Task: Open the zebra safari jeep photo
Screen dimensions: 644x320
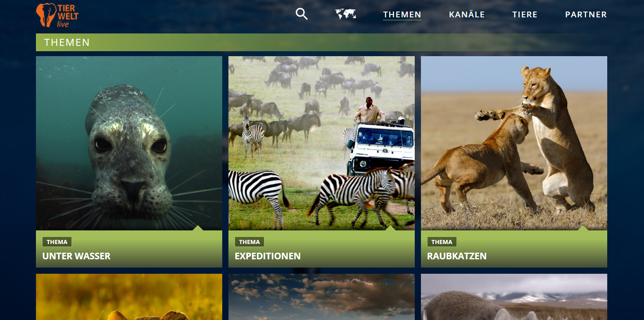Action: click(321, 143)
